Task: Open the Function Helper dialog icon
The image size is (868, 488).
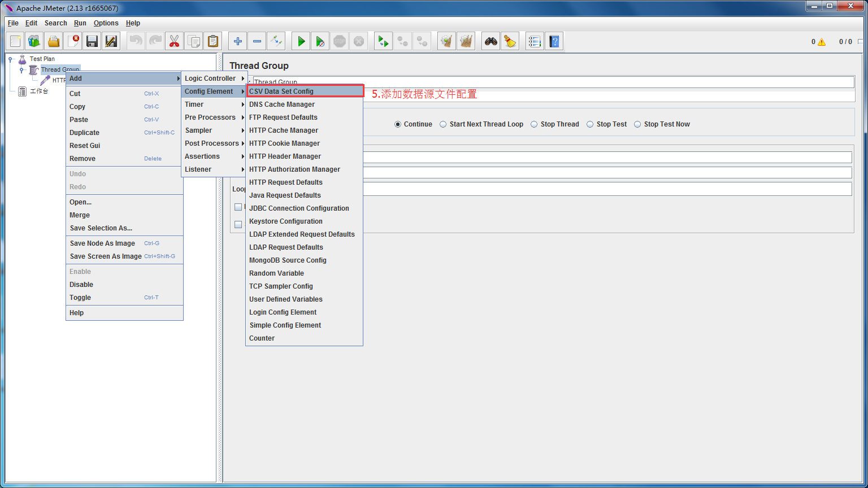Action: click(535, 41)
